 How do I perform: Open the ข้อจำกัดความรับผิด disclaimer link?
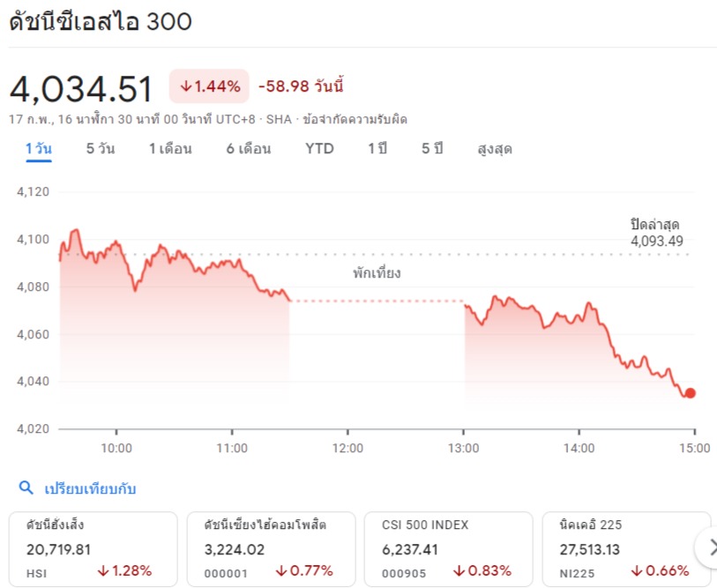click(355, 119)
